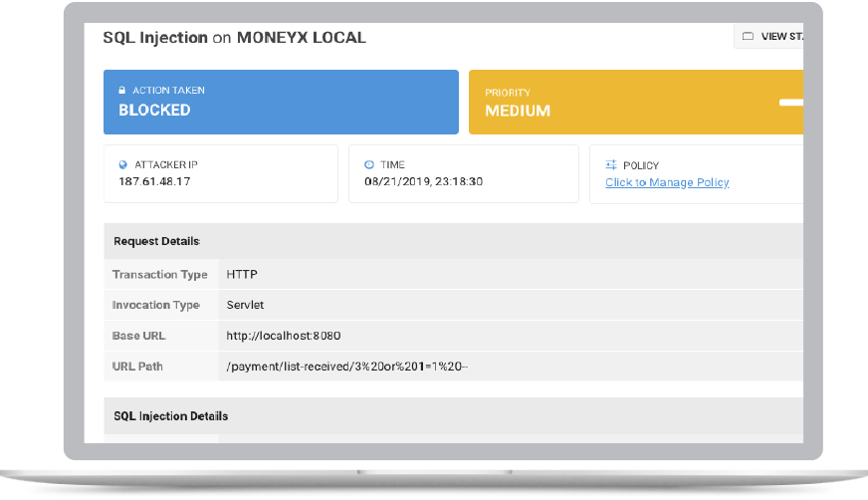Click the lock icon beside ACTION TAKEN

[x=121, y=90]
